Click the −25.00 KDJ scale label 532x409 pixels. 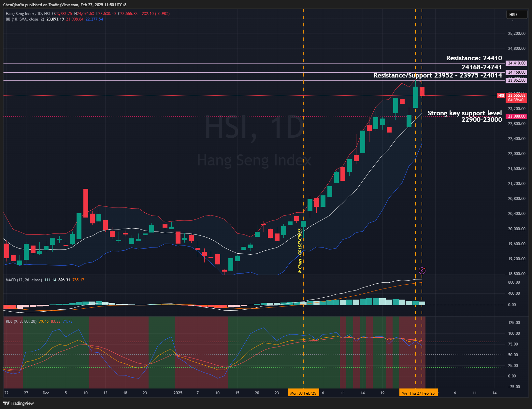514,387
